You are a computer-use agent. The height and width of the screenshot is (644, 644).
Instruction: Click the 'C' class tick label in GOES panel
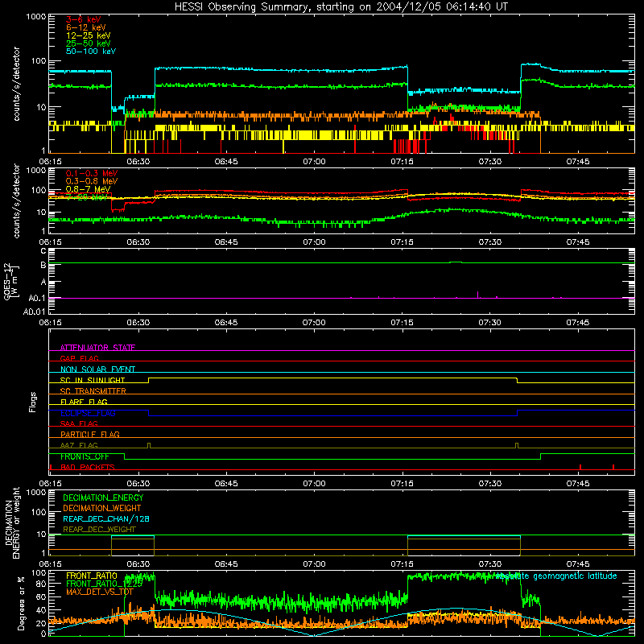click(43, 251)
